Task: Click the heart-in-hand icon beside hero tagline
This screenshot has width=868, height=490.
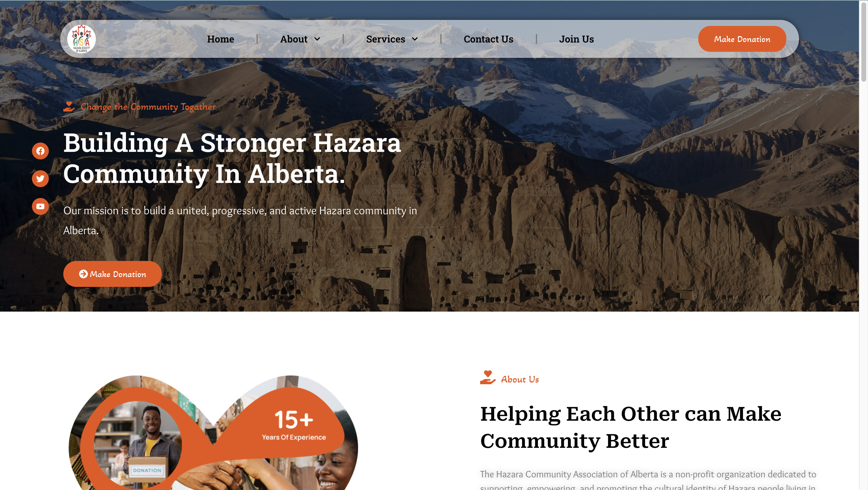Action: [69, 106]
